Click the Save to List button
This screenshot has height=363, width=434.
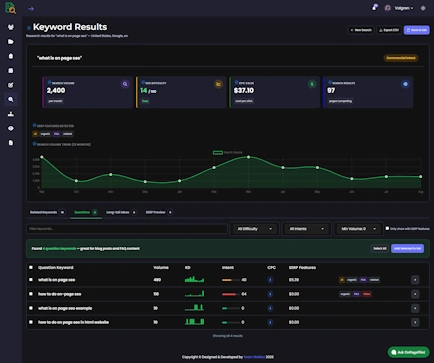417,30
